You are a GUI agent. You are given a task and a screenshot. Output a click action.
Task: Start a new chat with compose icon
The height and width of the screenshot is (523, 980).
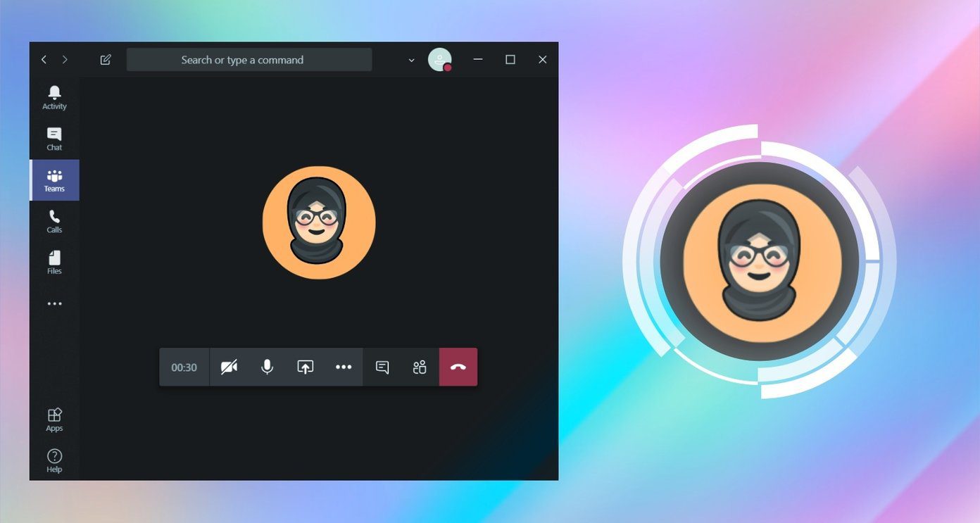click(x=106, y=60)
